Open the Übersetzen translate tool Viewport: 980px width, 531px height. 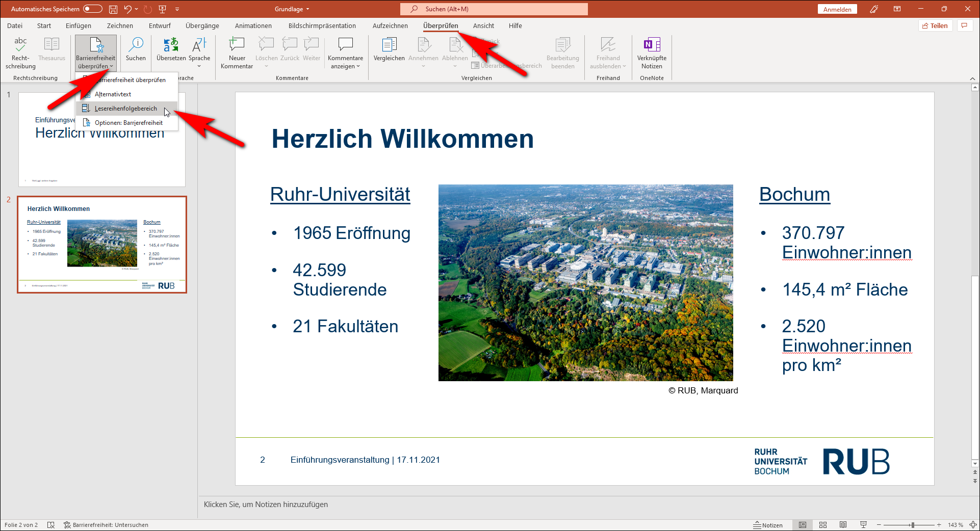pos(171,49)
